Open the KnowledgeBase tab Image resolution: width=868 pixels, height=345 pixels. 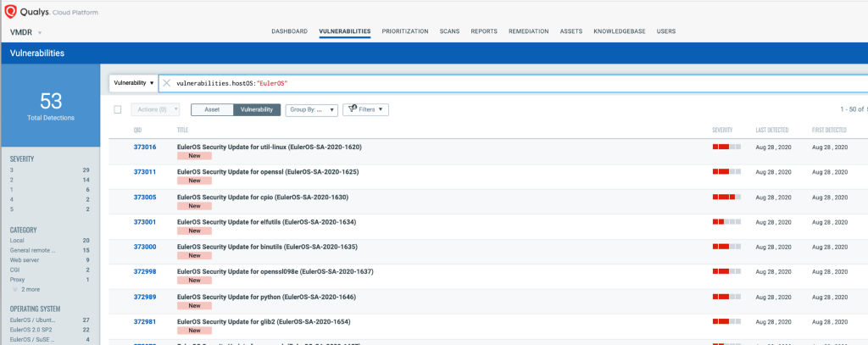(x=620, y=31)
